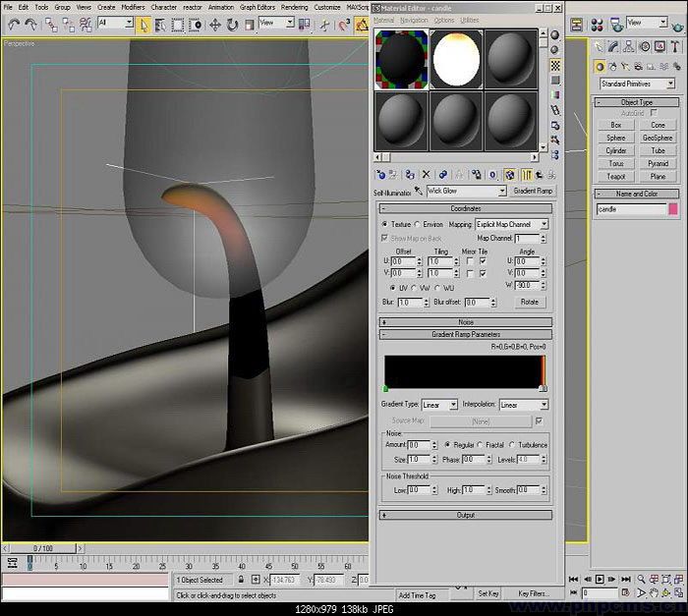
Task: Open the Interpolation dropdown
Action: pos(524,405)
